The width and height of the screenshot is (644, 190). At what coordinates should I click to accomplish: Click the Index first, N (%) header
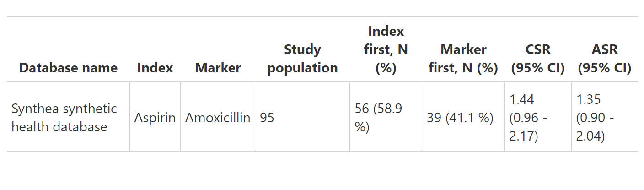(x=386, y=49)
